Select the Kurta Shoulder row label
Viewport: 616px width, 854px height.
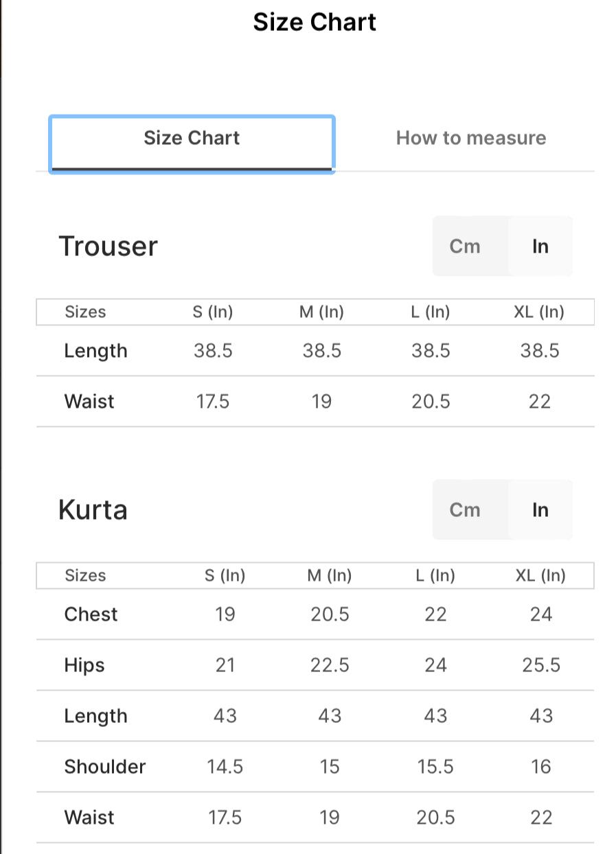tap(105, 767)
